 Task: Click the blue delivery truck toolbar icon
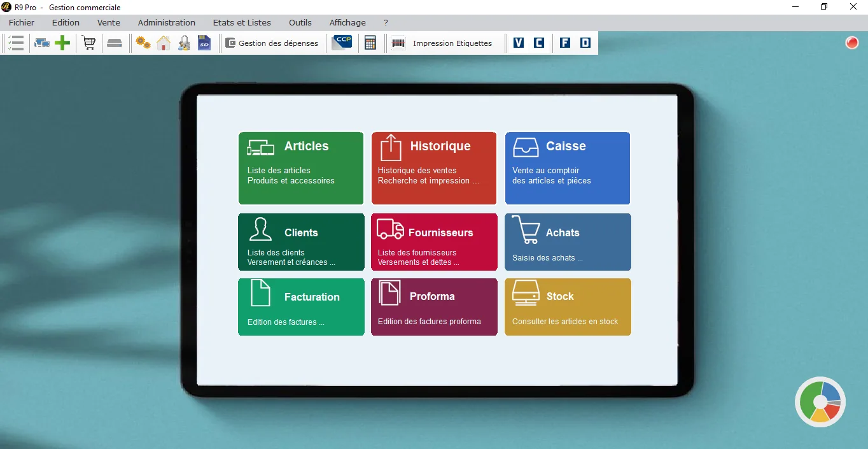pyautogui.click(x=42, y=43)
